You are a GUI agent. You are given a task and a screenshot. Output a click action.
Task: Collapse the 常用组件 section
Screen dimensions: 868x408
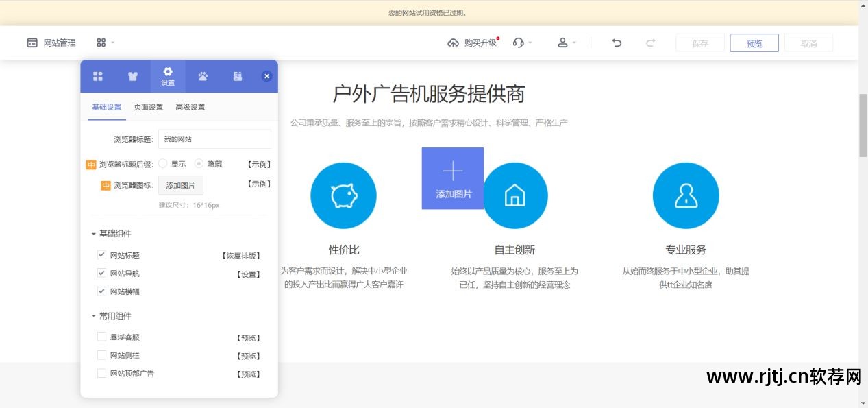(x=94, y=316)
